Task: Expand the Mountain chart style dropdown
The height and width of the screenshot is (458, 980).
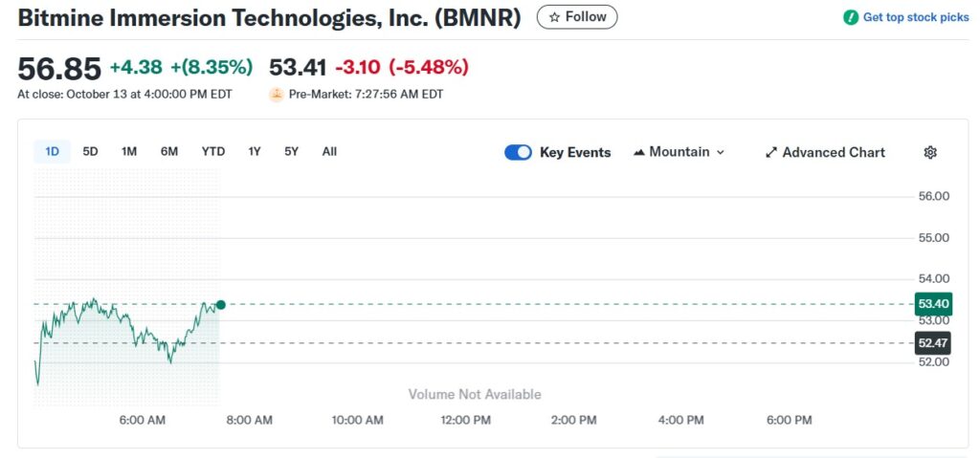Action: 679,152
